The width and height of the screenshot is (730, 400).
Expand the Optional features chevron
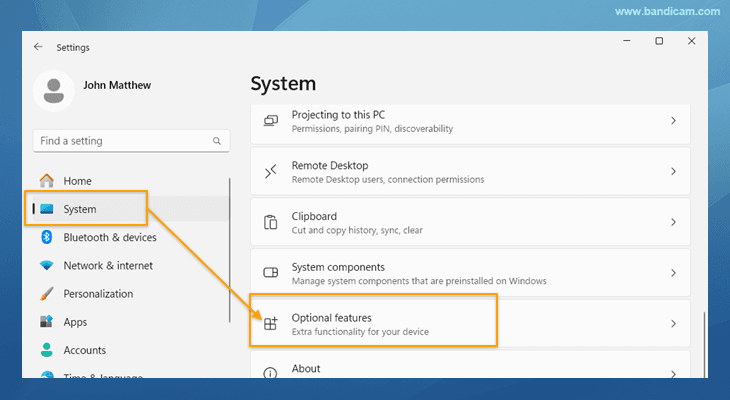click(673, 323)
